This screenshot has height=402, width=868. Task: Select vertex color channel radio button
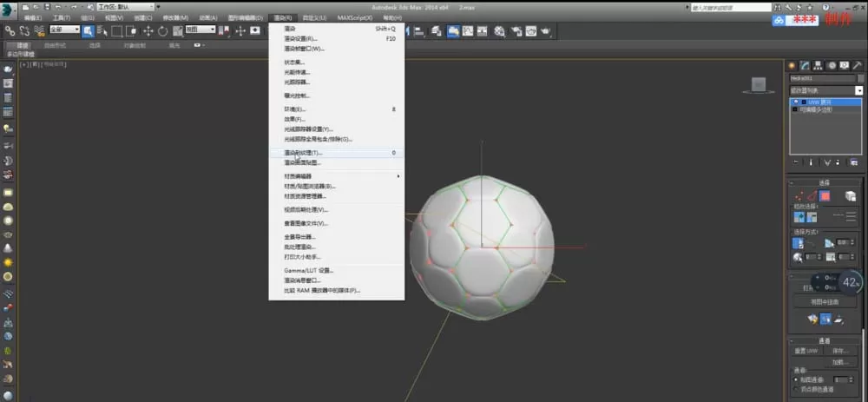coord(796,389)
